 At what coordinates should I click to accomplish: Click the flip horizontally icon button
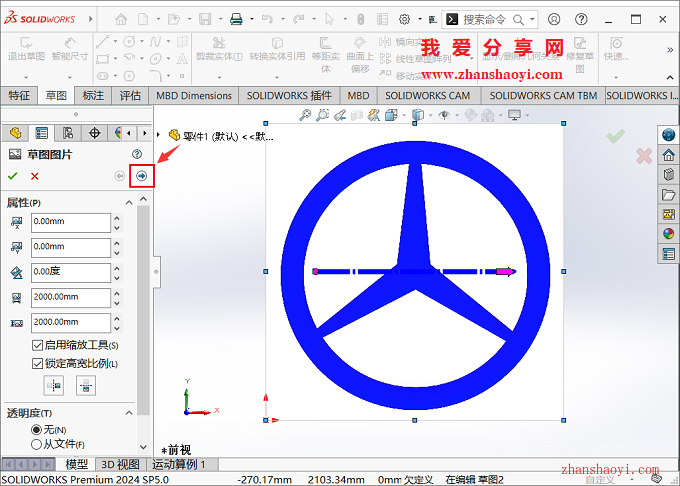click(x=53, y=385)
